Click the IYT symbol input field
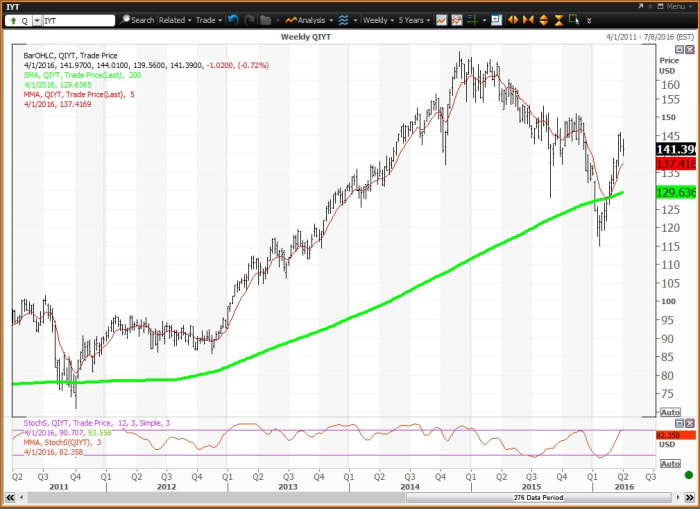This screenshot has height=509, width=700. pos(78,20)
